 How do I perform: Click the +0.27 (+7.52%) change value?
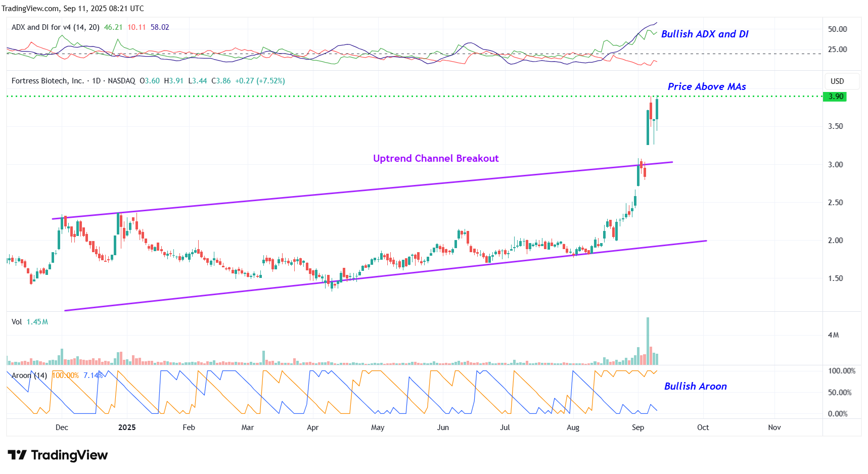(260, 81)
